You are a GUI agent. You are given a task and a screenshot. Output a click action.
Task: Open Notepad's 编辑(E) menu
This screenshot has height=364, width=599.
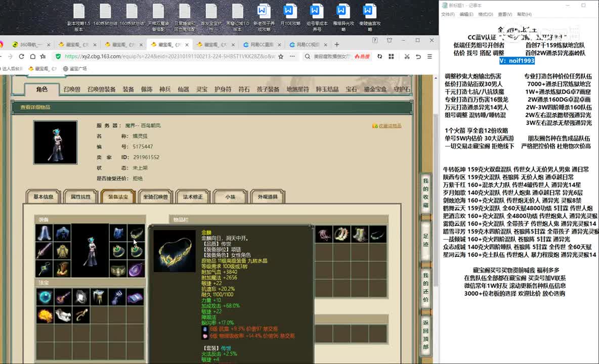click(466, 15)
